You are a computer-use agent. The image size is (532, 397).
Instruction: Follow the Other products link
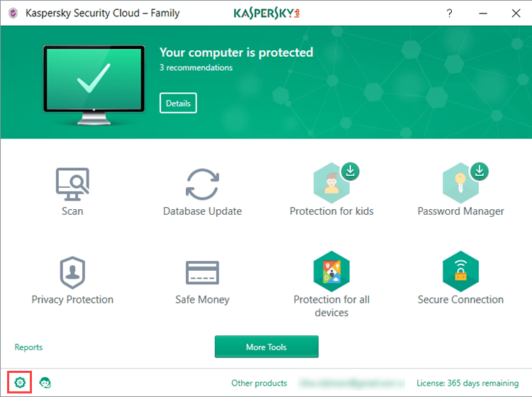pos(259,383)
